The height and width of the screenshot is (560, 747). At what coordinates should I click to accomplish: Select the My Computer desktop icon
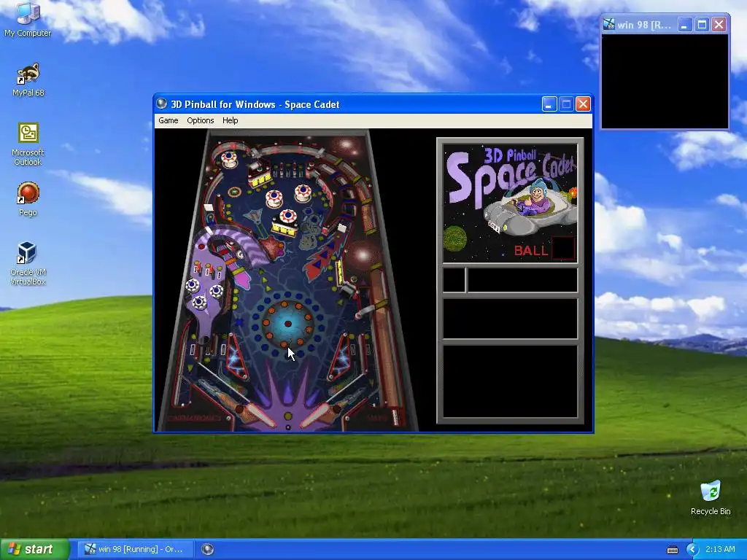coord(28,20)
